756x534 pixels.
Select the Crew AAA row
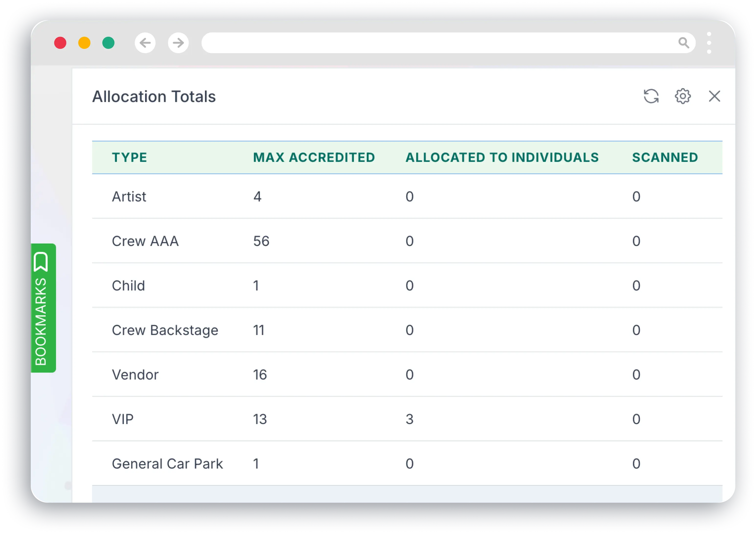(145, 241)
